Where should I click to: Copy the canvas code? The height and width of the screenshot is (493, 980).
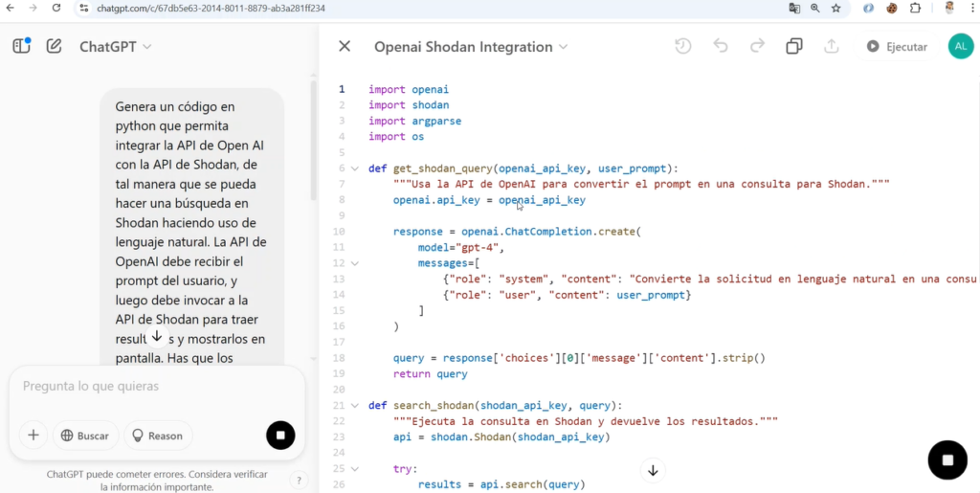tap(794, 46)
